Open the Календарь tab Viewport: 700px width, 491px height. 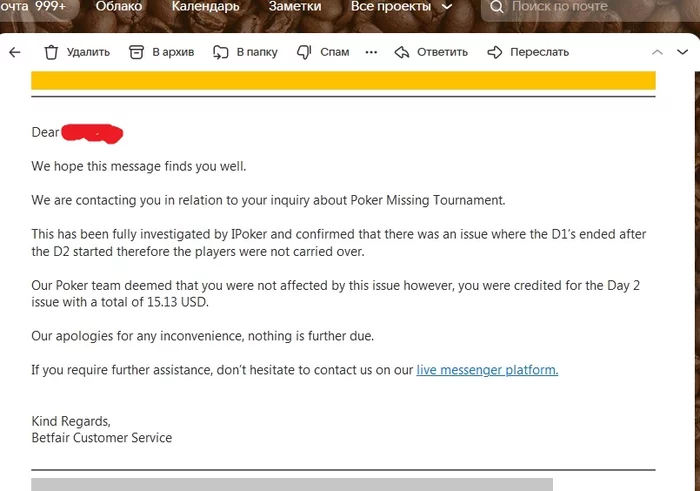click(x=205, y=7)
